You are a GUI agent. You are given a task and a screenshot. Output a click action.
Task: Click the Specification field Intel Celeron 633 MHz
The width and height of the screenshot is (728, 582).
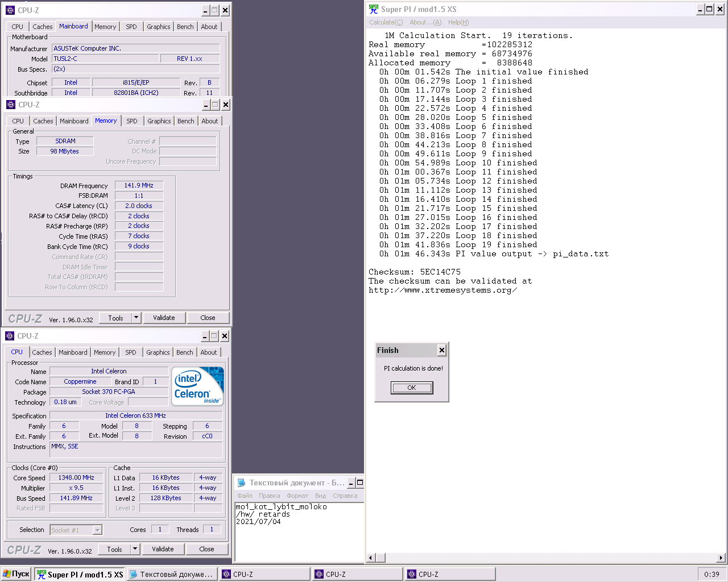click(136, 415)
